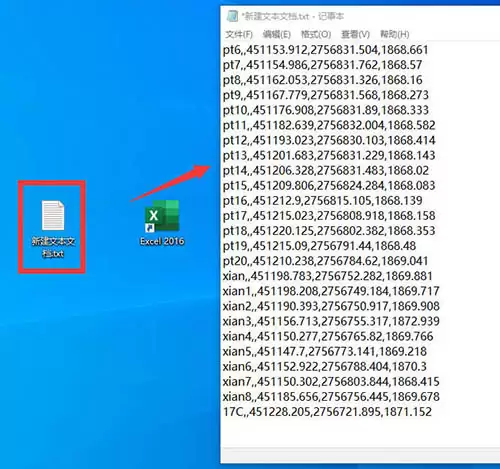
Task: Select the 新建文本文档.txt desktop file icon
Action: point(52,228)
